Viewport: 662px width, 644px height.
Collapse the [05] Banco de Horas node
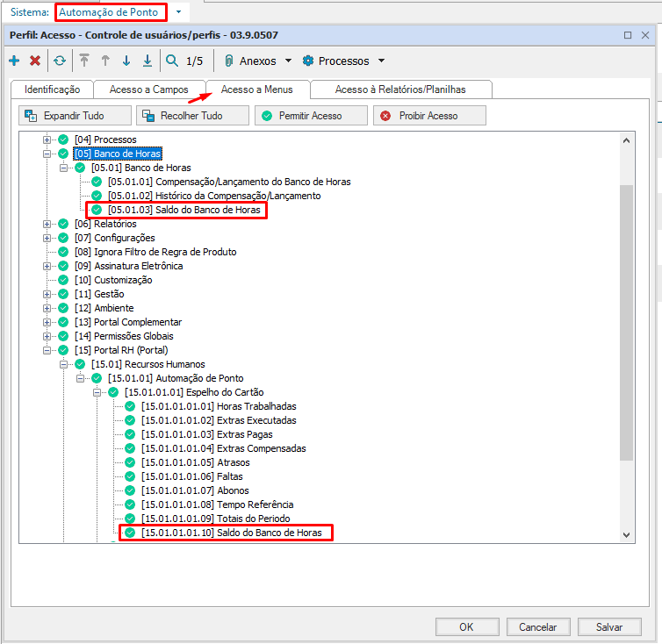click(47, 154)
